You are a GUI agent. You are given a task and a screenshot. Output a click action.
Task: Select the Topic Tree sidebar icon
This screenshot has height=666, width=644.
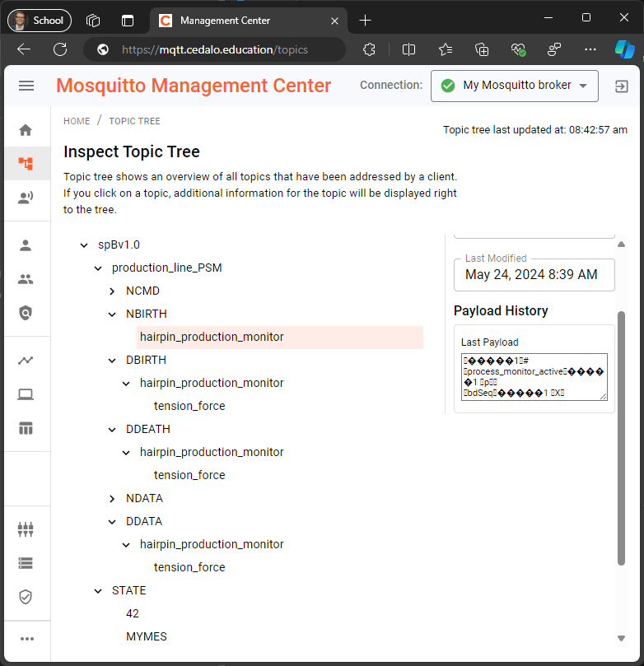tap(26, 164)
